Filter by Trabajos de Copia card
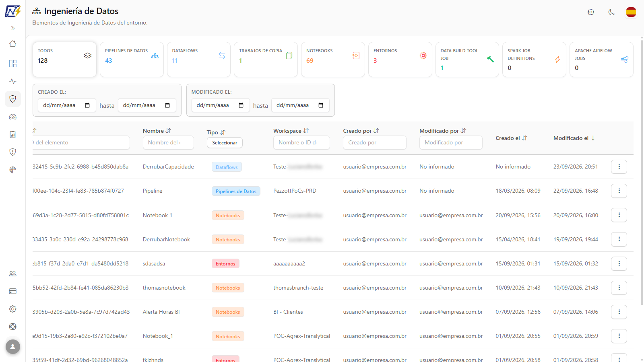 point(266,60)
